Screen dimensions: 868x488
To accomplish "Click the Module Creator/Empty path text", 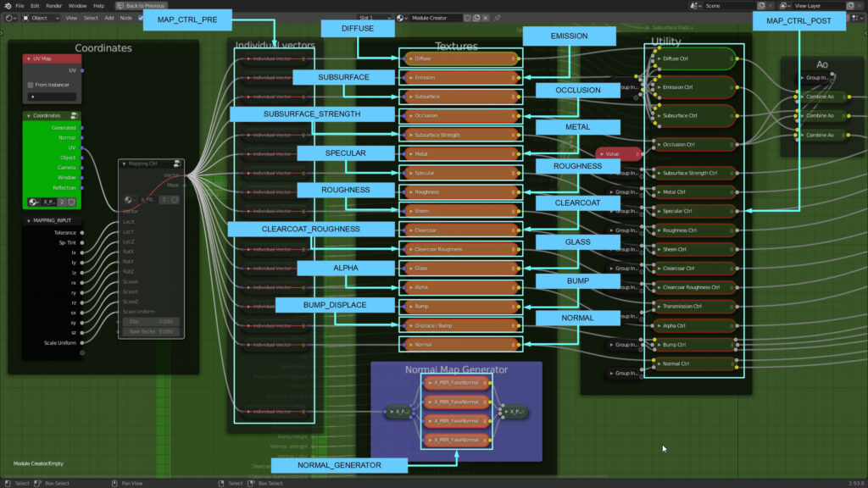I will pos(38,463).
